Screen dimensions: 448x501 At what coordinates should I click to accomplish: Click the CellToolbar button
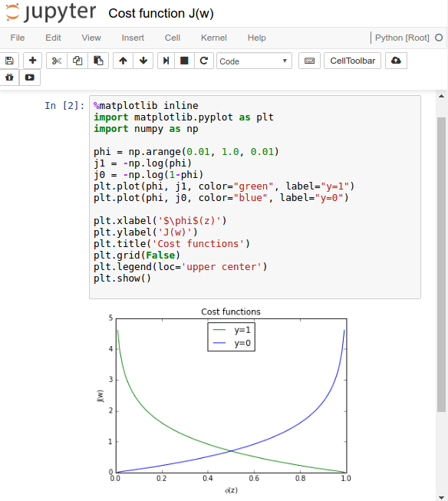(x=352, y=61)
